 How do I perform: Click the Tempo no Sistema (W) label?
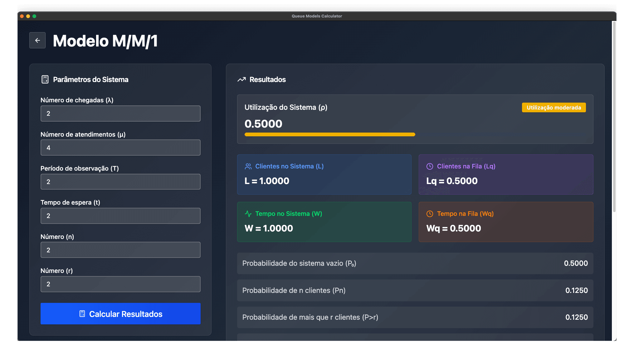[289, 214]
